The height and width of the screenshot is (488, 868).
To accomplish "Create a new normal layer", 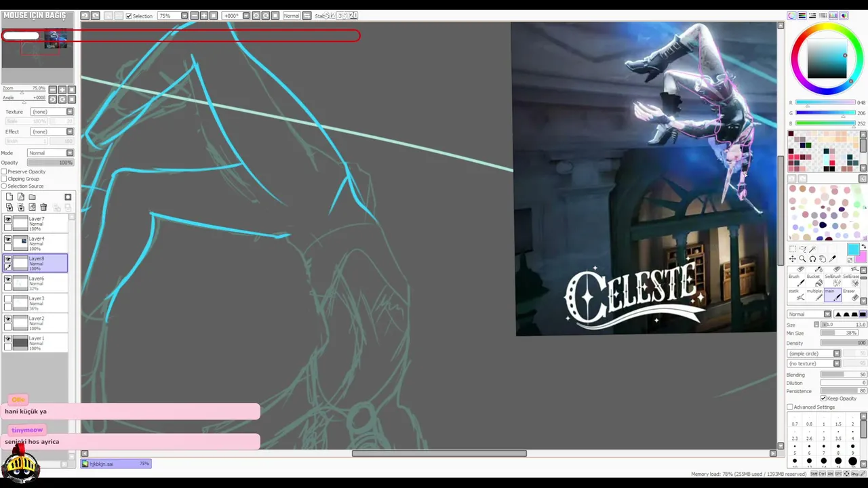I will pos(9,197).
